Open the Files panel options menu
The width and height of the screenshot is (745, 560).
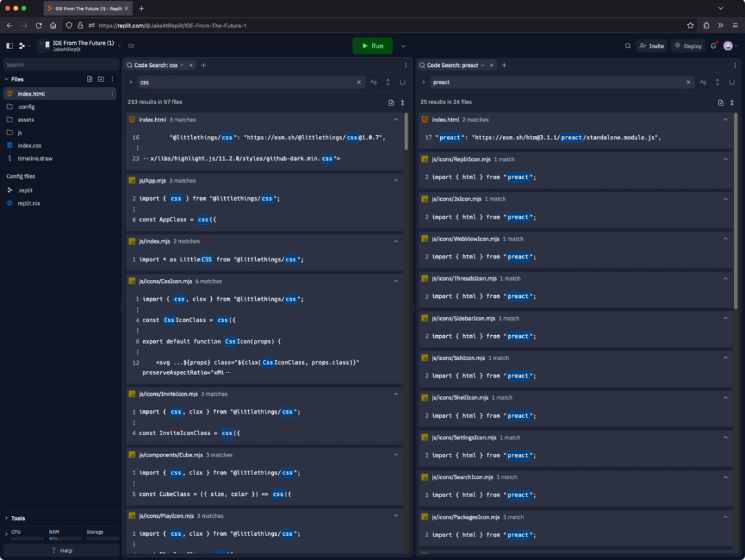[112, 79]
